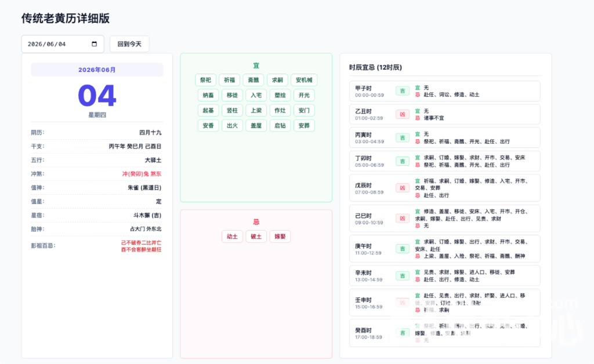594x364 pixels.
Task: Select the 上梁 tag under 宜
Action: click(256, 110)
